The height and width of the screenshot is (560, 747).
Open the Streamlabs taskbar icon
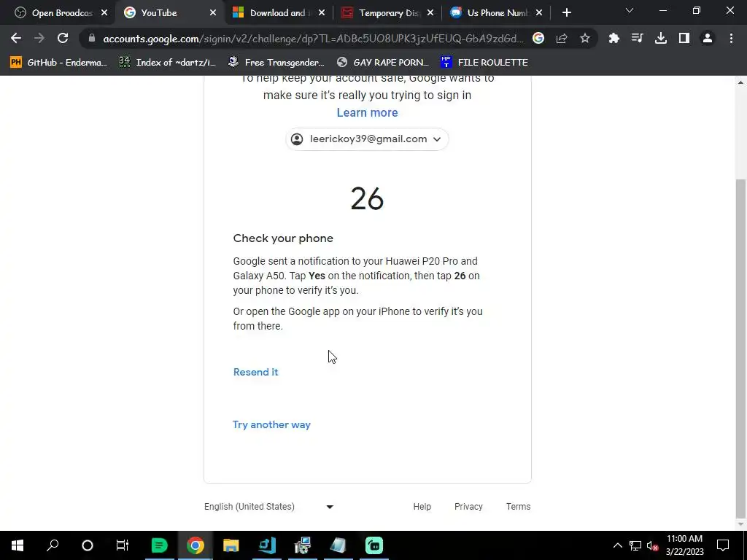click(x=374, y=545)
